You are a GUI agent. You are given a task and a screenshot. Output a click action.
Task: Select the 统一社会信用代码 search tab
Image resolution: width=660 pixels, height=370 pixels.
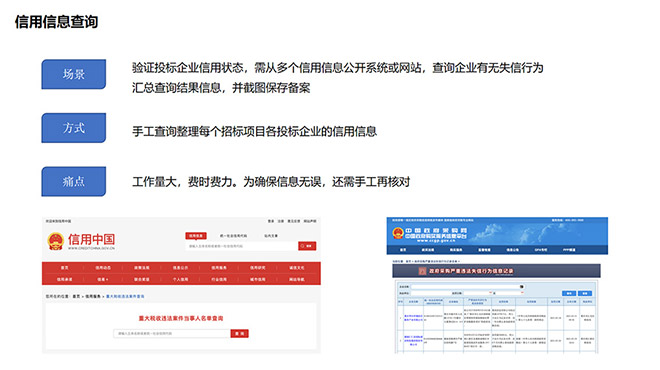(x=233, y=236)
